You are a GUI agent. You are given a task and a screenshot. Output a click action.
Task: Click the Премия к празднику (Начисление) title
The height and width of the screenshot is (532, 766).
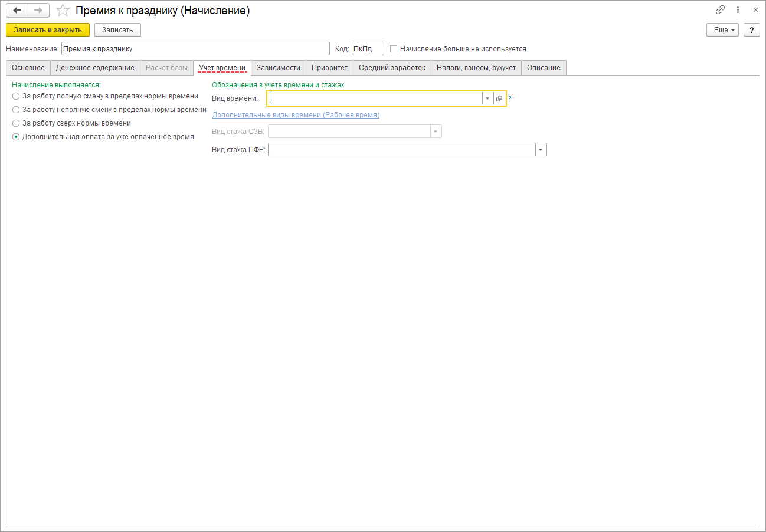pyautogui.click(x=163, y=11)
